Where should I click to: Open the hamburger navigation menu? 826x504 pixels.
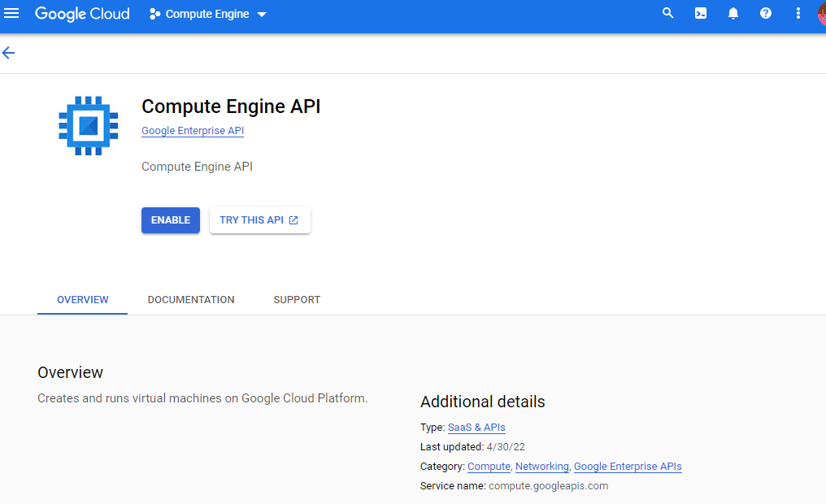(11, 14)
